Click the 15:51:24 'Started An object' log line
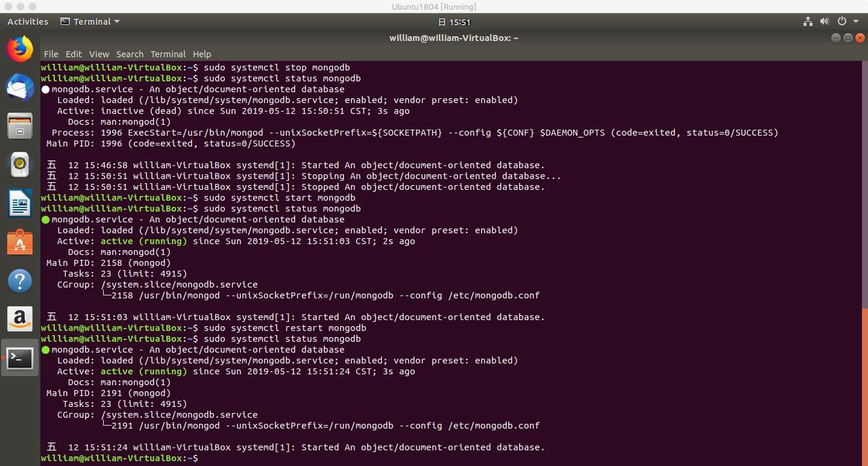 tap(295, 447)
